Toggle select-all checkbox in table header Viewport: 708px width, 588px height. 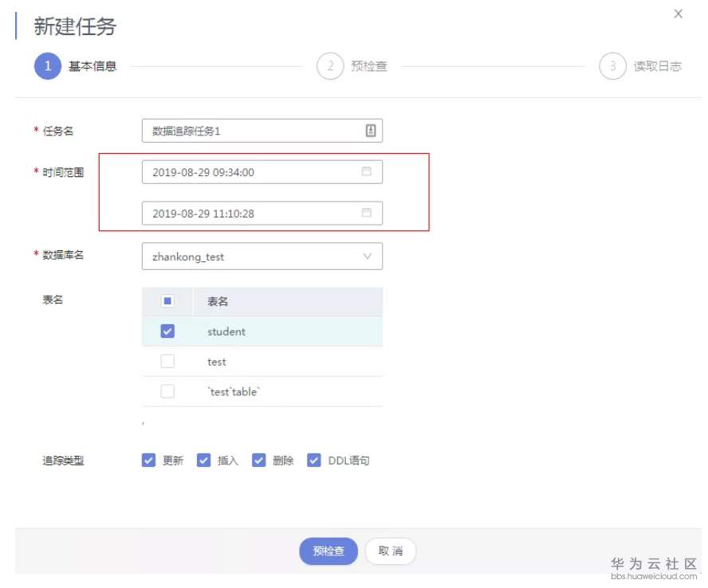[167, 301]
